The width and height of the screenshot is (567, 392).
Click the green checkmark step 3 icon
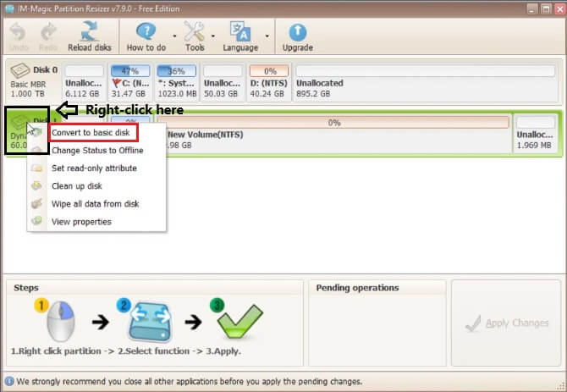point(239,321)
